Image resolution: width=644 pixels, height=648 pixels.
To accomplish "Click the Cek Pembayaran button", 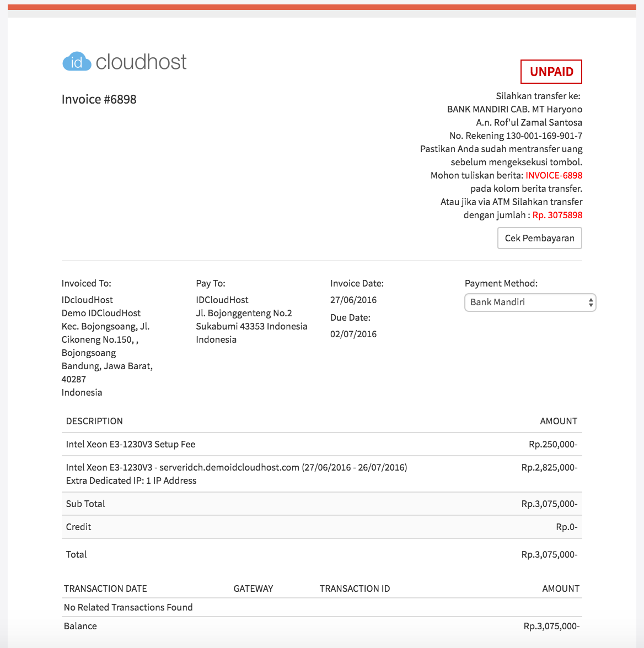I will [x=539, y=238].
